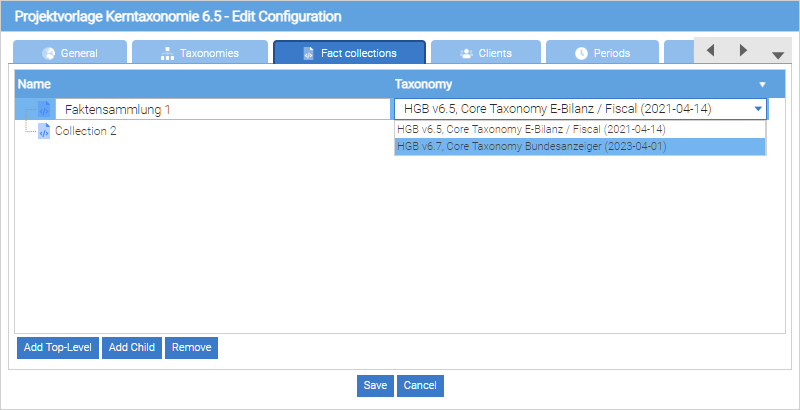
Task: Click the document icon beside Faktensammlung 1
Action: coord(44,110)
